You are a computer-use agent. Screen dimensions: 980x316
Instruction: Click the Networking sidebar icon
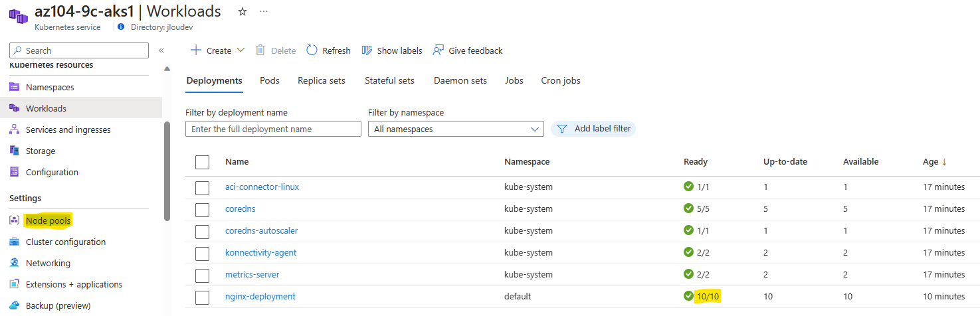pyautogui.click(x=14, y=263)
